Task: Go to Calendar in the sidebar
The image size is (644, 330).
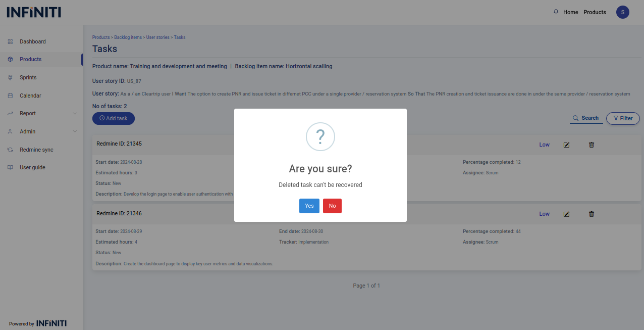Action: click(30, 96)
